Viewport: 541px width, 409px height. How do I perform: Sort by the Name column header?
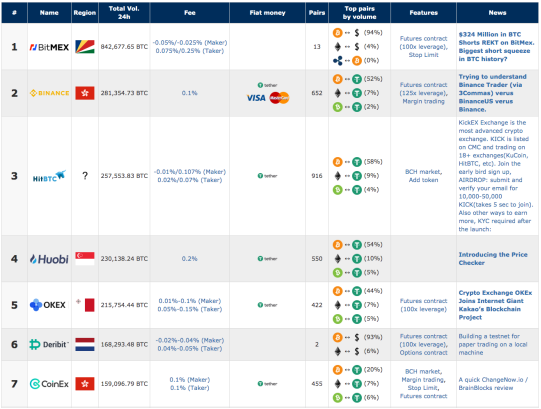tap(49, 13)
